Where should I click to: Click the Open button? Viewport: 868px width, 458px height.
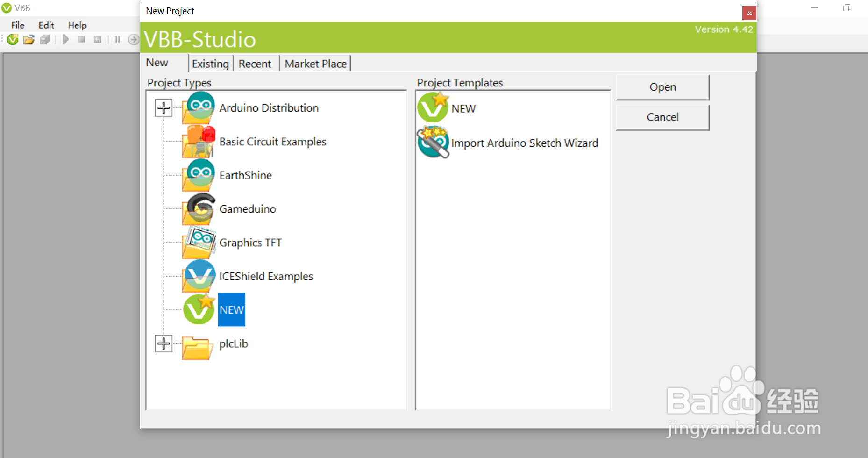tap(662, 87)
